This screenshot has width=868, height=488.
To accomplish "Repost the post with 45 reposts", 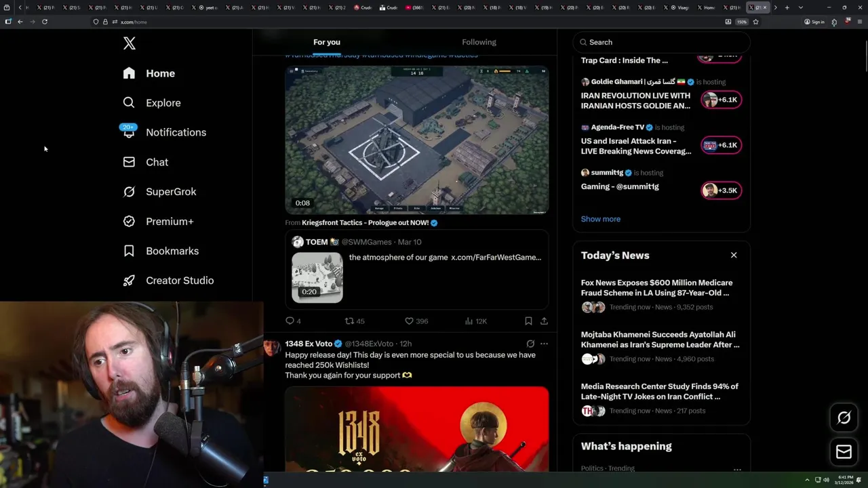I will (355, 321).
